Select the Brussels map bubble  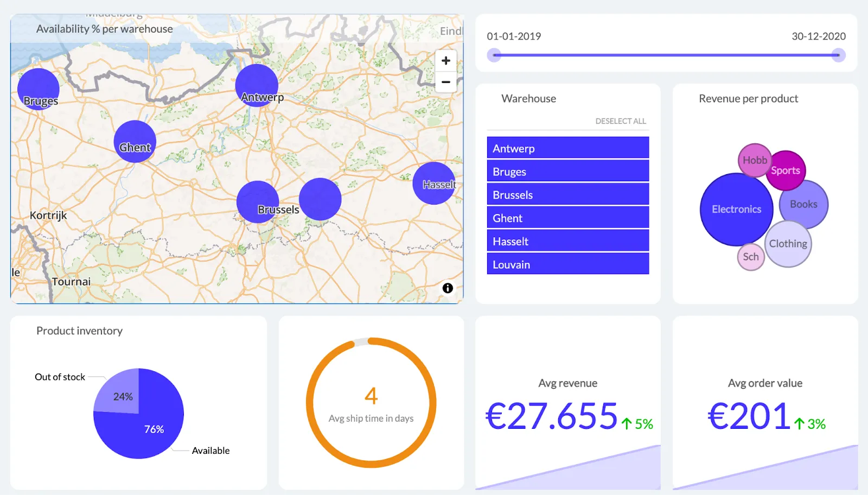click(258, 202)
